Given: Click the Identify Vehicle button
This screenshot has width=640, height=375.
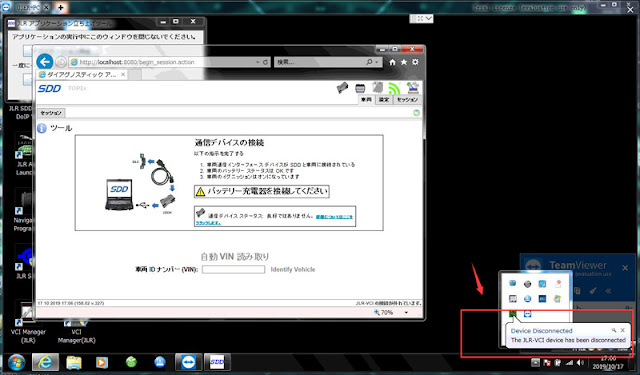Looking at the screenshot, I should point(293,269).
